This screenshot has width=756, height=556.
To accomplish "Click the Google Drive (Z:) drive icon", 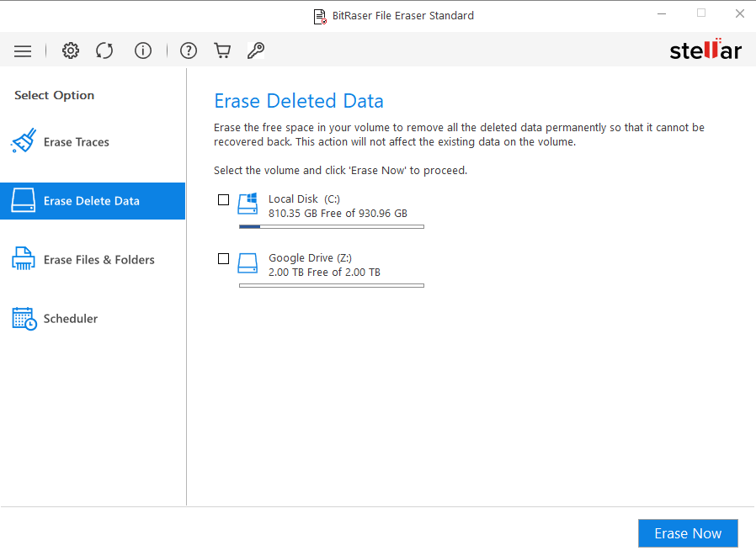I will pos(248,263).
